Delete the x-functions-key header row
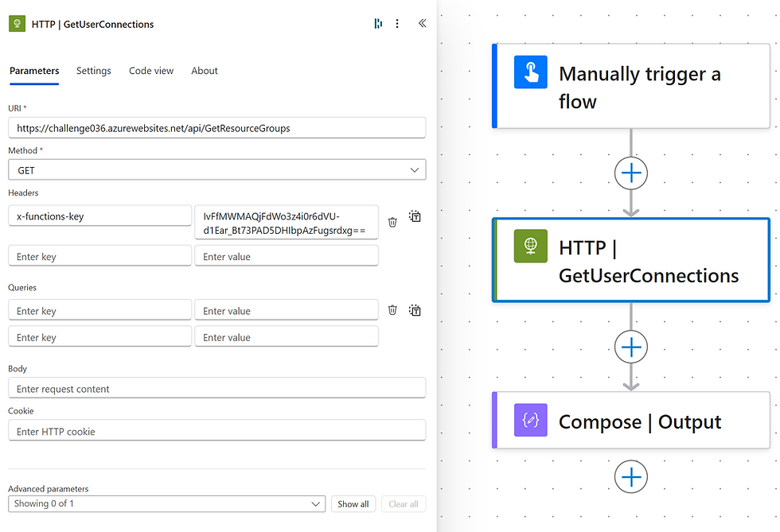 coord(392,222)
